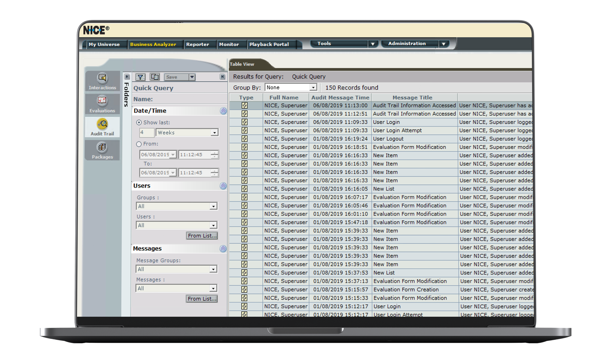Click type icon of User Logout row
The height and width of the screenshot is (364, 609).
pos(245,139)
